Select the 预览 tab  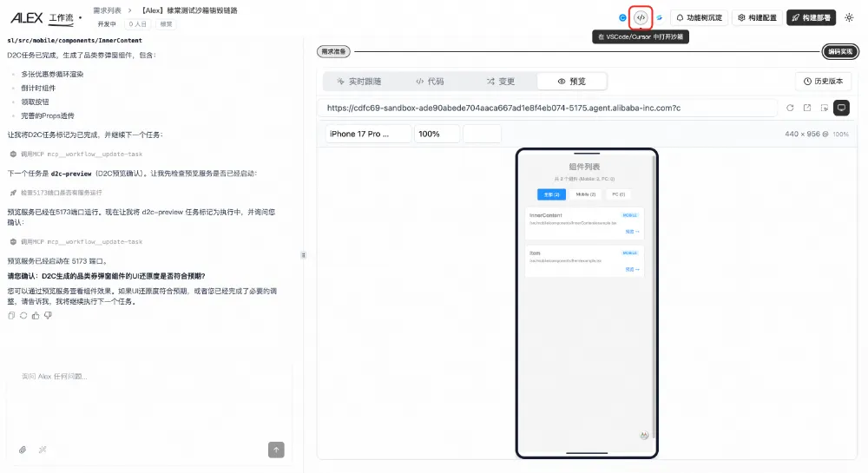pos(572,82)
